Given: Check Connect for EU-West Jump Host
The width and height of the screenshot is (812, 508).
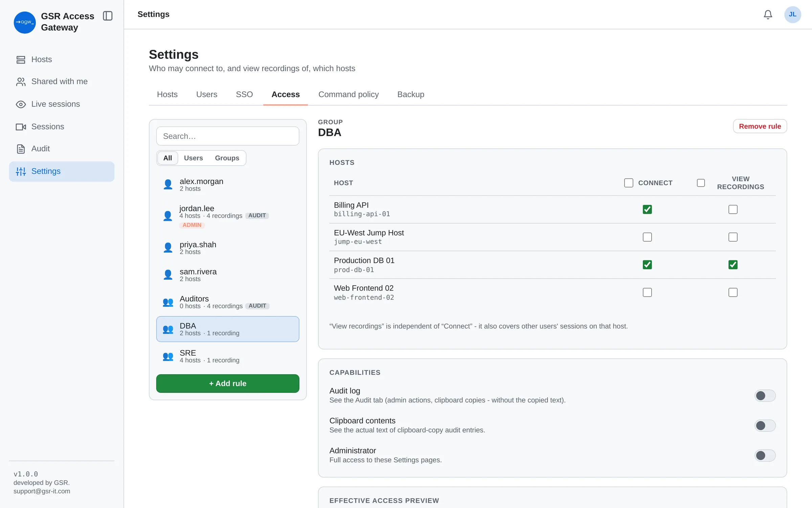Looking at the screenshot, I should coord(647,237).
